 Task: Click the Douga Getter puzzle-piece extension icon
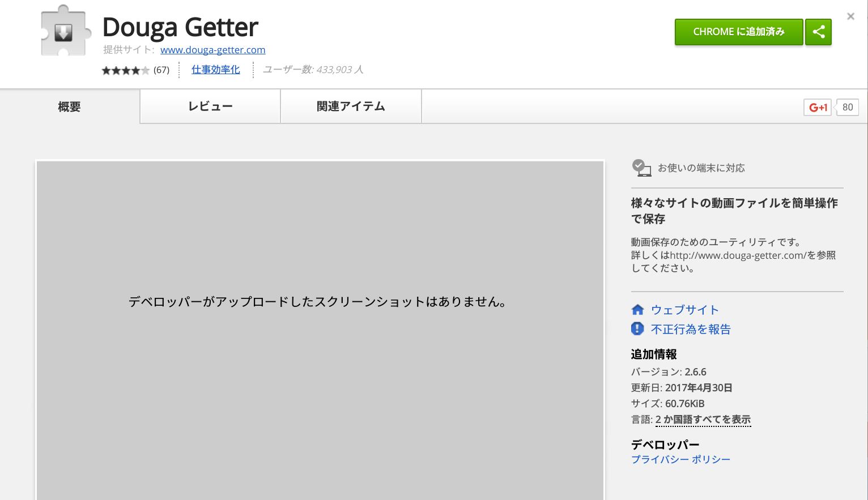point(66,32)
